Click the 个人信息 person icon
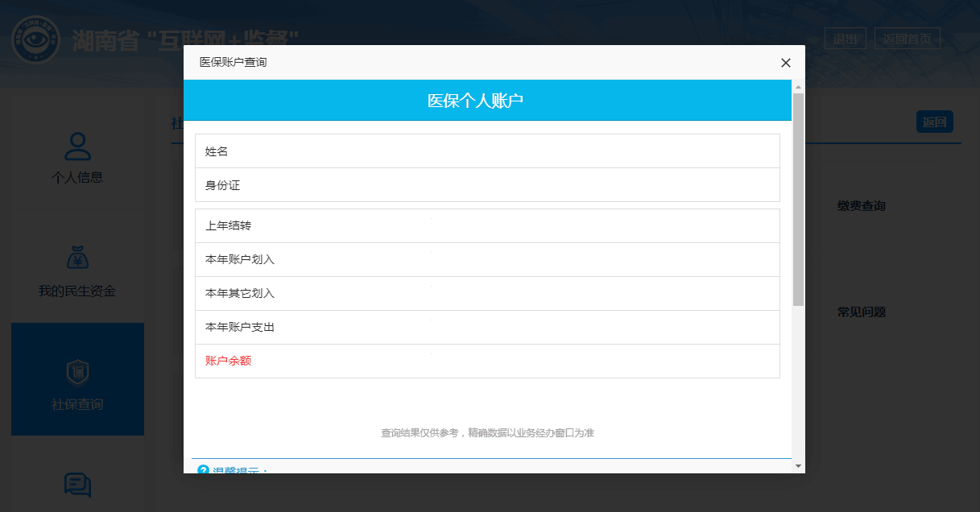 77,147
